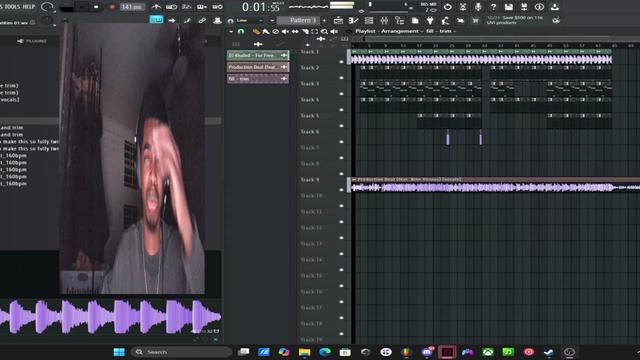Open the channel rack view icon
The image size is (640, 360).
369,20
